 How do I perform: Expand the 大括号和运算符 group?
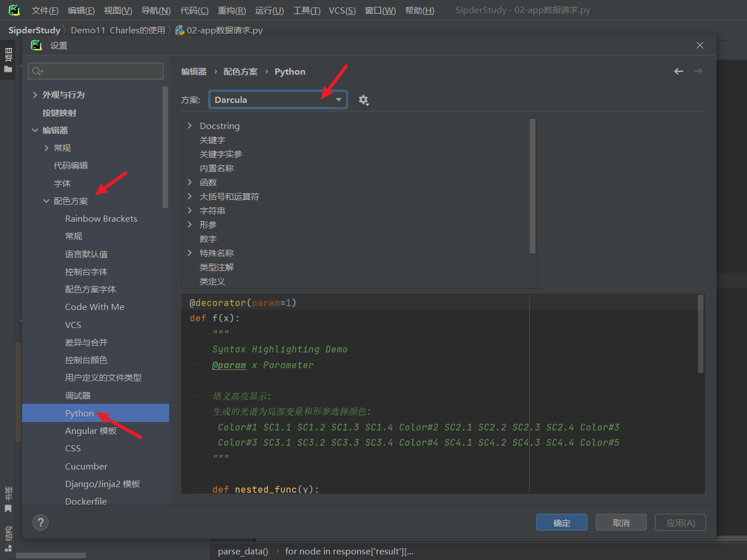click(x=190, y=196)
